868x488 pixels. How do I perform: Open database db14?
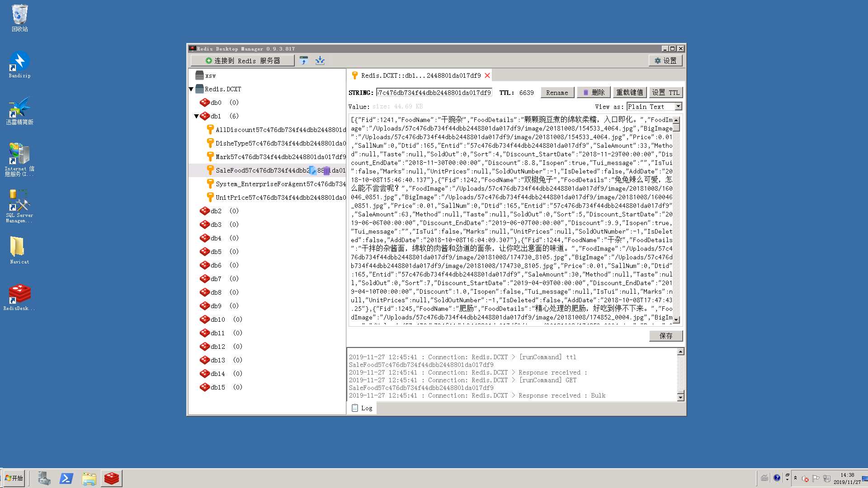[221, 374]
